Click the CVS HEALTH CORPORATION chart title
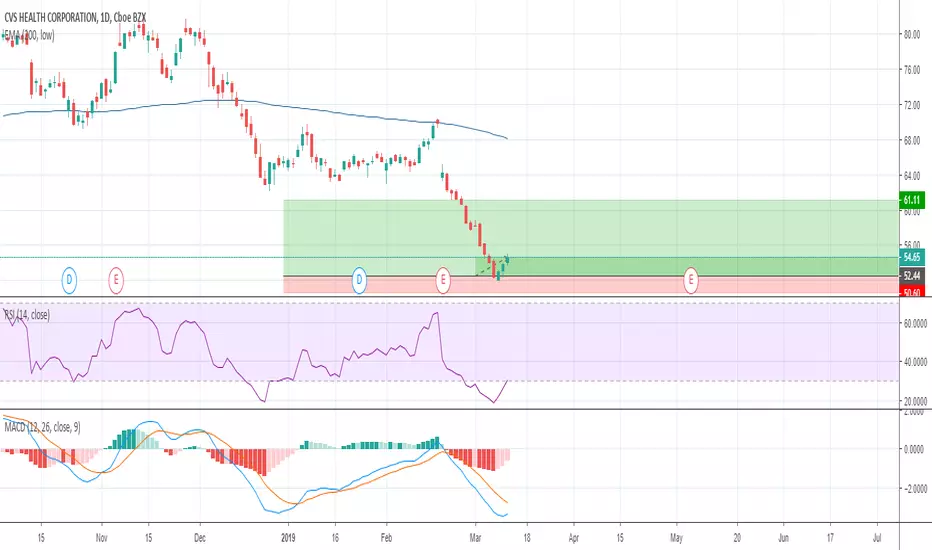Screen dimensions: 932x550 [75, 18]
